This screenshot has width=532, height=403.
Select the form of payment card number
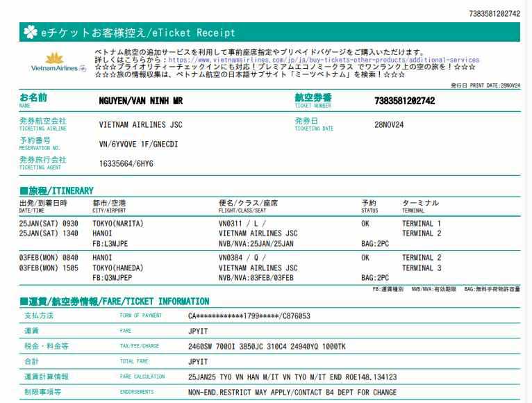pyautogui.click(x=249, y=315)
